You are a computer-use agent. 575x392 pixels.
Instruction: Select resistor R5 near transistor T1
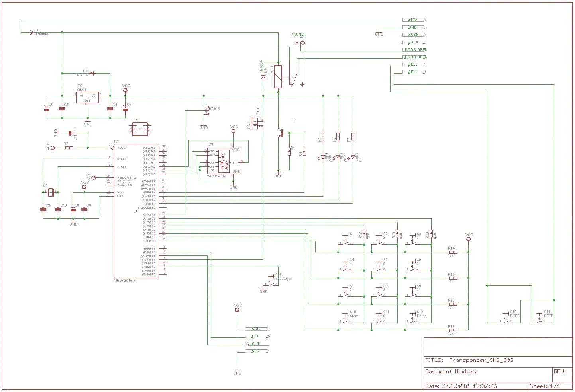pyautogui.click(x=290, y=151)
